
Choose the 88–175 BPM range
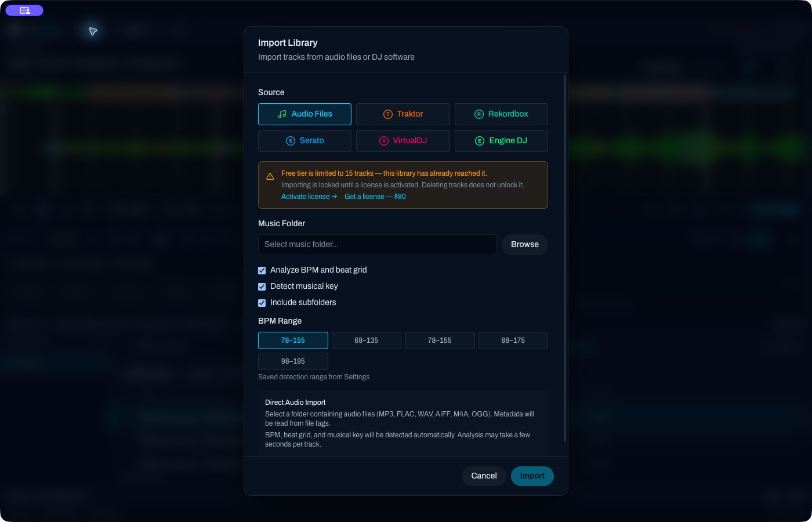click(513, 340)
